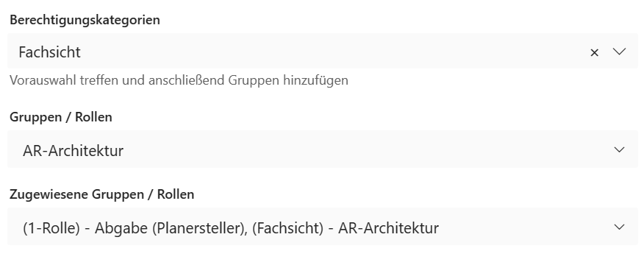The width and height of the screenshot is (644, 265).
Task: Expand the Zugewiesene Gruppen / Rollen chevron
Action: coord(619,227)
